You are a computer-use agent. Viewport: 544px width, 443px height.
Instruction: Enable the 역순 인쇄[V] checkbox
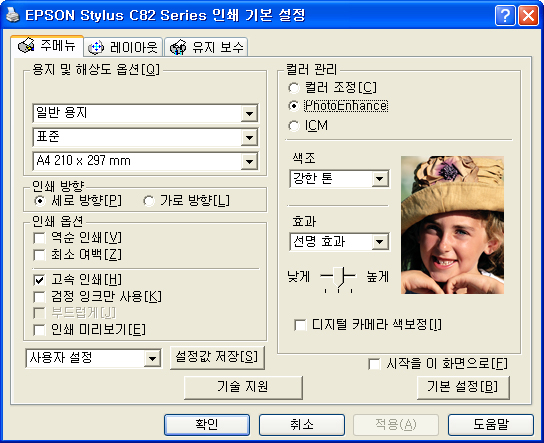click(x=39, y=238)
